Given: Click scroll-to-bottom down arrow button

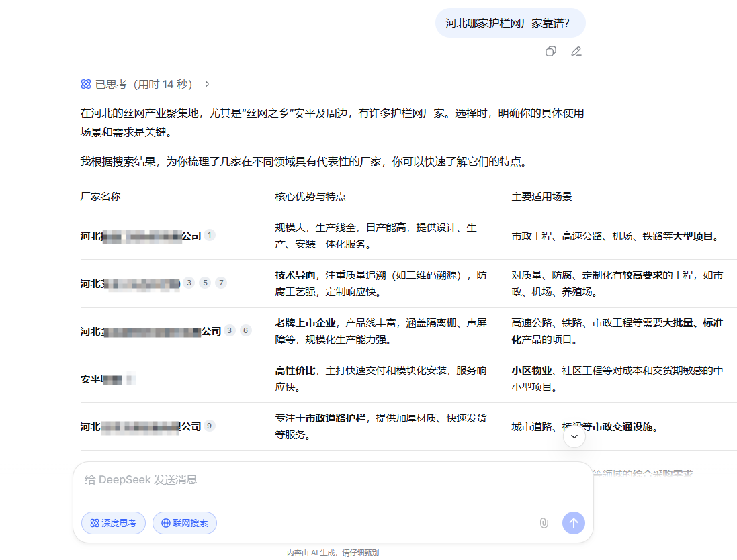Looking at the screenshot, I should pos(574,436).
